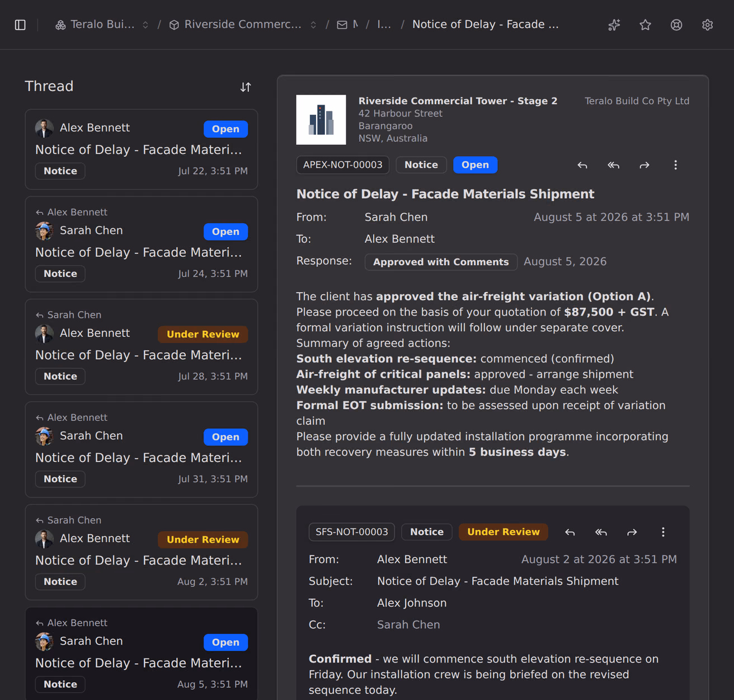Toggle the sidebar panel icon
Viewport: 734px width, 700px height.
point(20,25)
